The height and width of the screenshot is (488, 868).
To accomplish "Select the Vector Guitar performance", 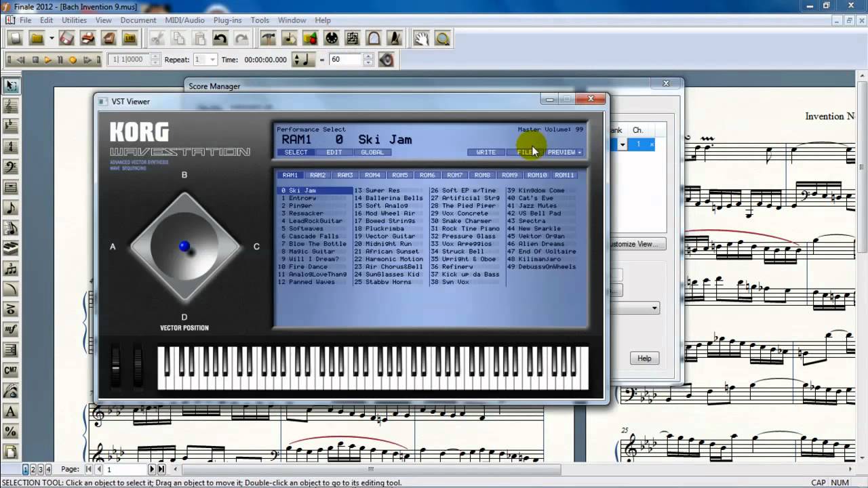I will click(390, 236).
